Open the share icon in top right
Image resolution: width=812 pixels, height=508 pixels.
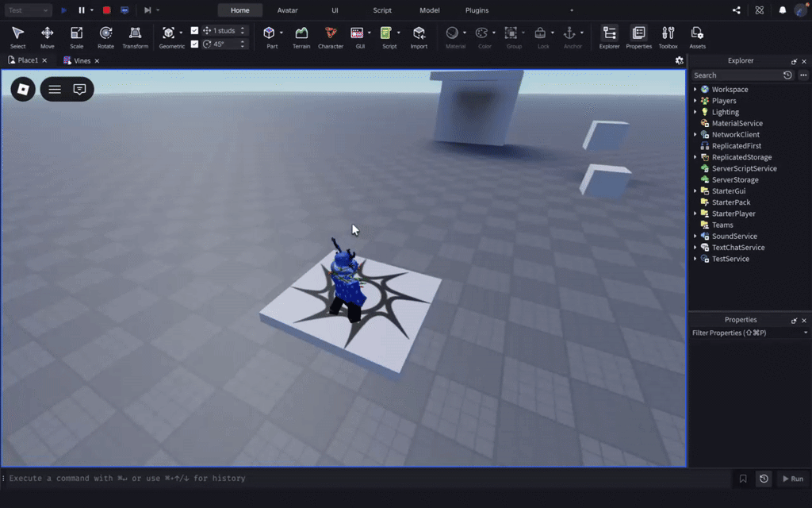[x=737, y=10]
